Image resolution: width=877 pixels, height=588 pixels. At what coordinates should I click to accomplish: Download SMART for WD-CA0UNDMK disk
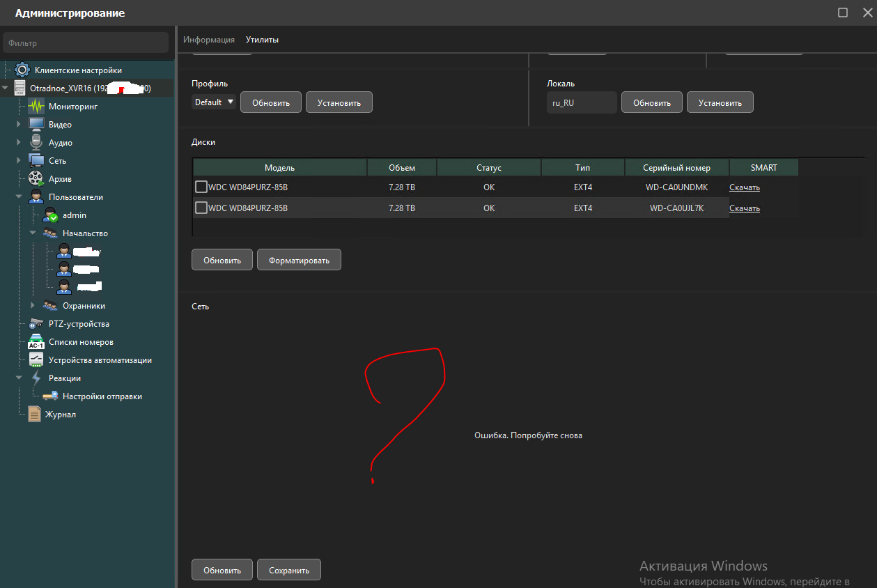(745, 187)
